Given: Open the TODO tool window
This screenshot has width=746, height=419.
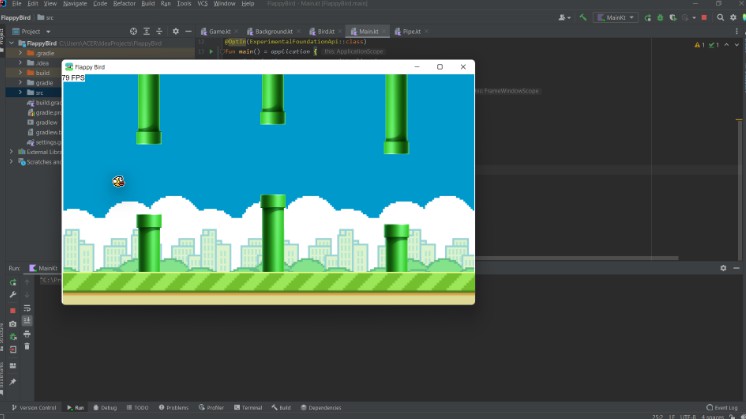Looking at the screenshot, I should 137,408.
